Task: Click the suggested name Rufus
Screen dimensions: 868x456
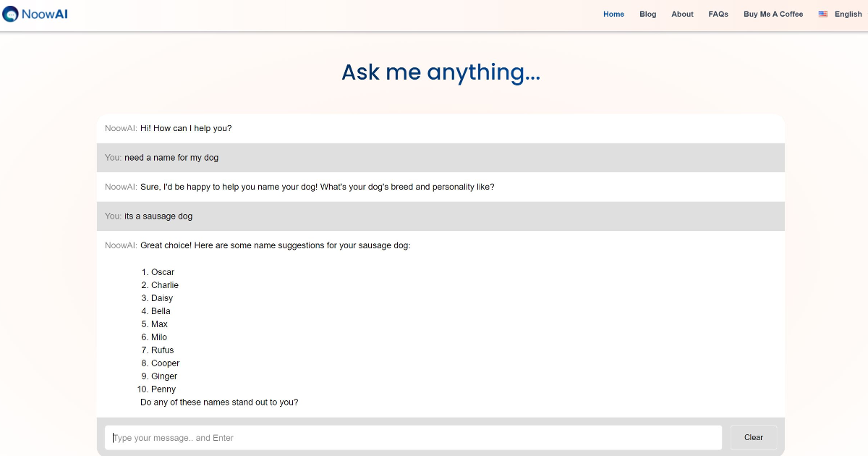Action: point(162,350)
